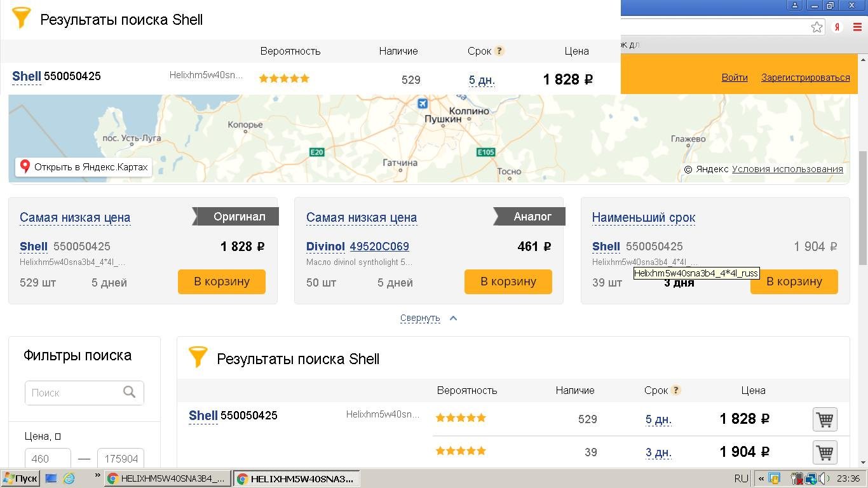Switch the RU language indicator
This screenshot has height=488, width=868.
point(741,478)
